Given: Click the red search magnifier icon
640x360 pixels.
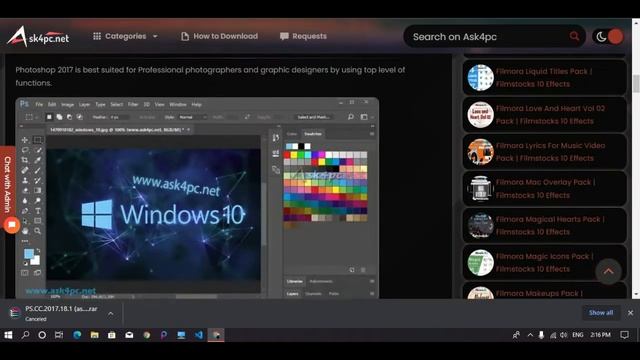Looking at the screenshot, I should (574, 36).
